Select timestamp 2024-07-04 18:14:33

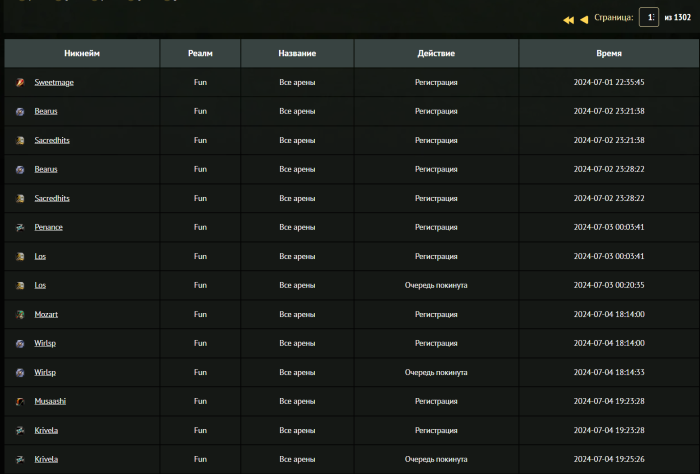coord(609,372)
